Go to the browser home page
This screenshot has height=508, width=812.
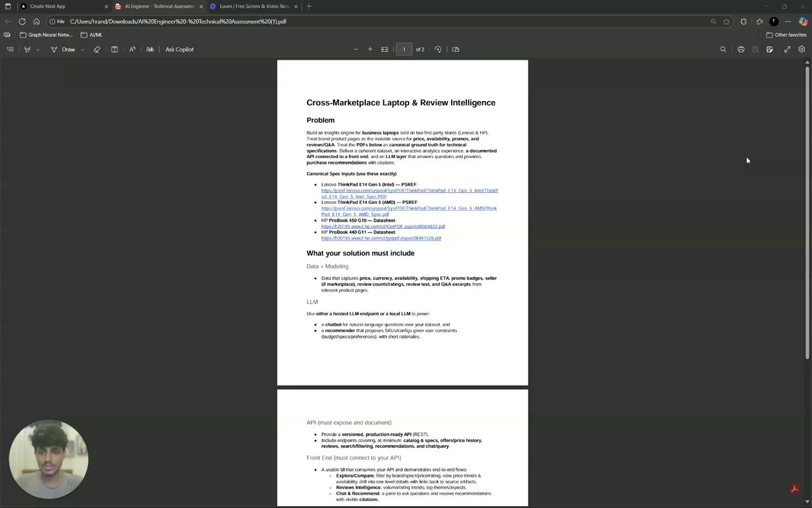(36, 22)
